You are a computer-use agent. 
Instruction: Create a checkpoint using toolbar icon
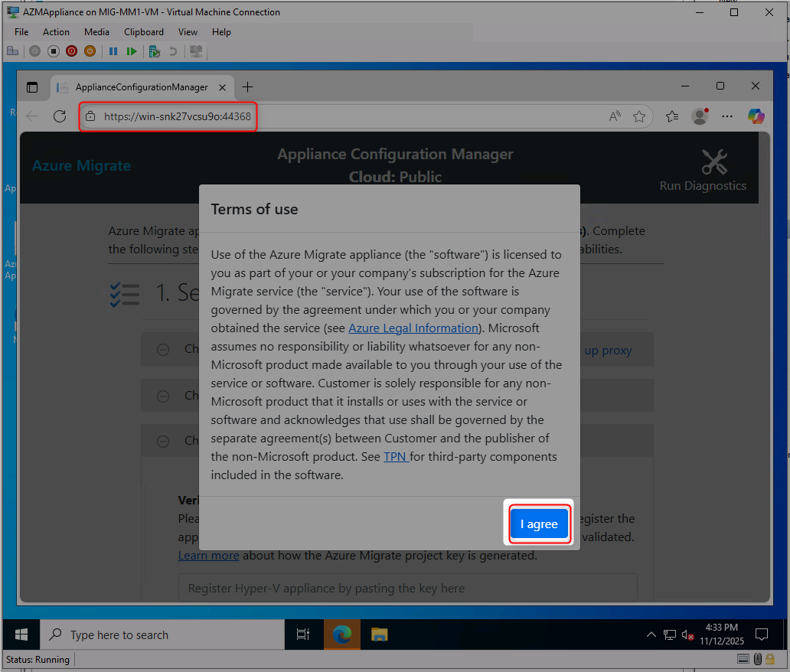(x=155, y=51)
